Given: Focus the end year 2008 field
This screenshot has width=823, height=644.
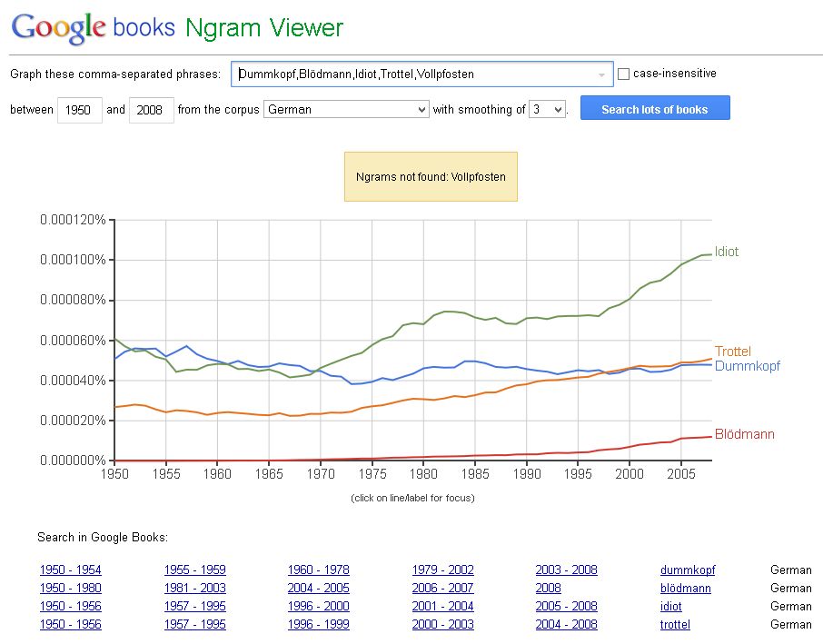Looking at the screenshot, I should coord(151,110).
